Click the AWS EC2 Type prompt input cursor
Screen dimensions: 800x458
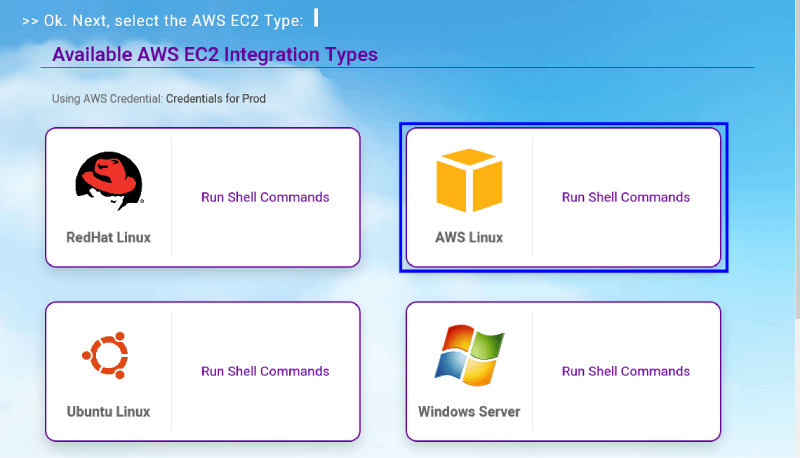(x=316, y=18)
